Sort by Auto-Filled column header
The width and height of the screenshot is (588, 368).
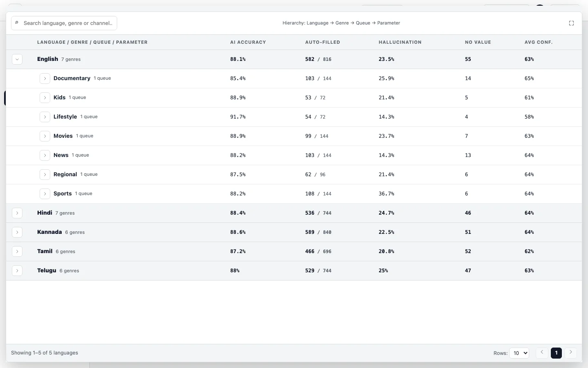pyautogui.click(x=323, y=42)
